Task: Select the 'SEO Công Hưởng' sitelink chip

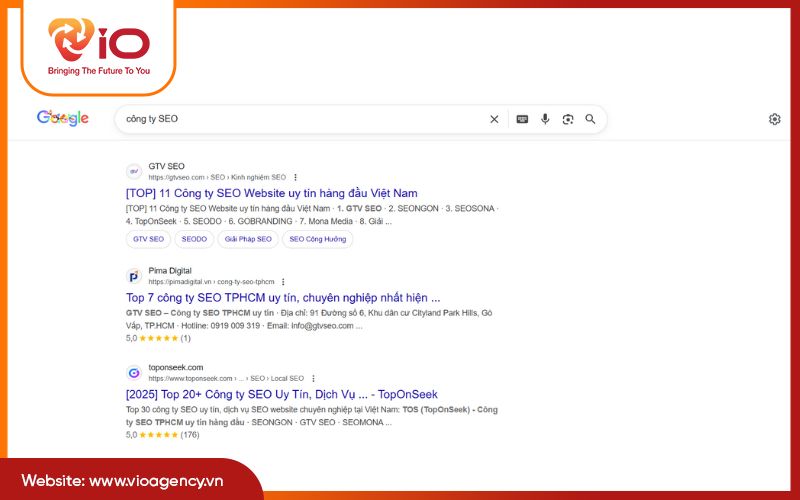Action: coord(317,239)
